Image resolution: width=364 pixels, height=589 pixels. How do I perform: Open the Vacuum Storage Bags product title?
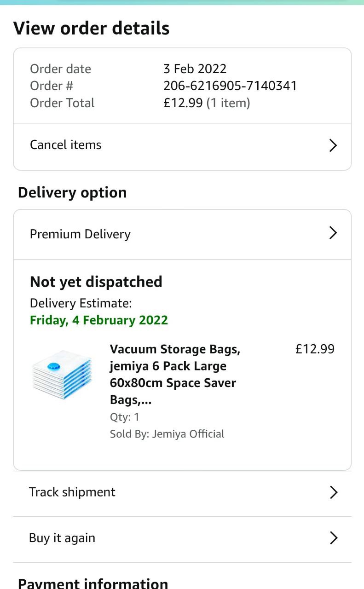point(175,375)
